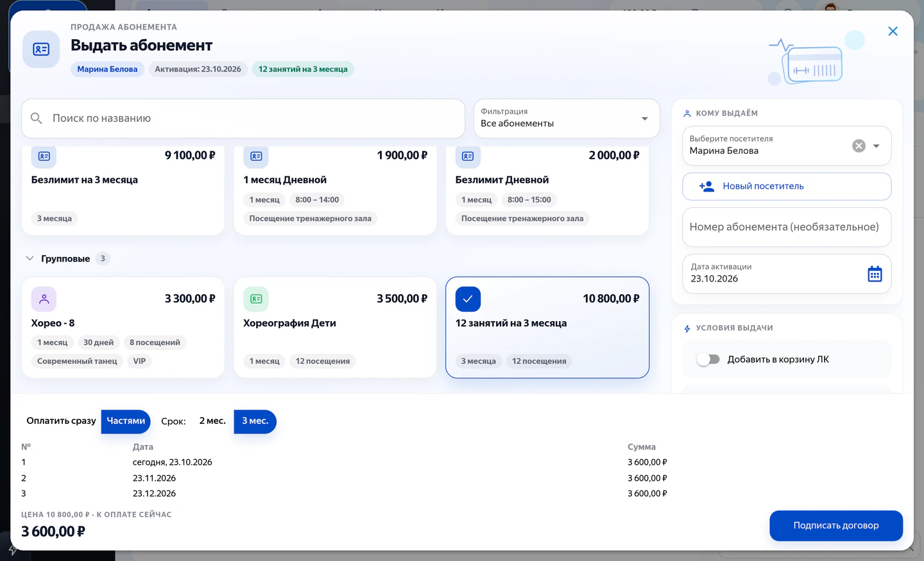The image size is (924, 561).
Task: Click Марина Белова header chip
Action: pyautogui.click(x=107, y=69)
